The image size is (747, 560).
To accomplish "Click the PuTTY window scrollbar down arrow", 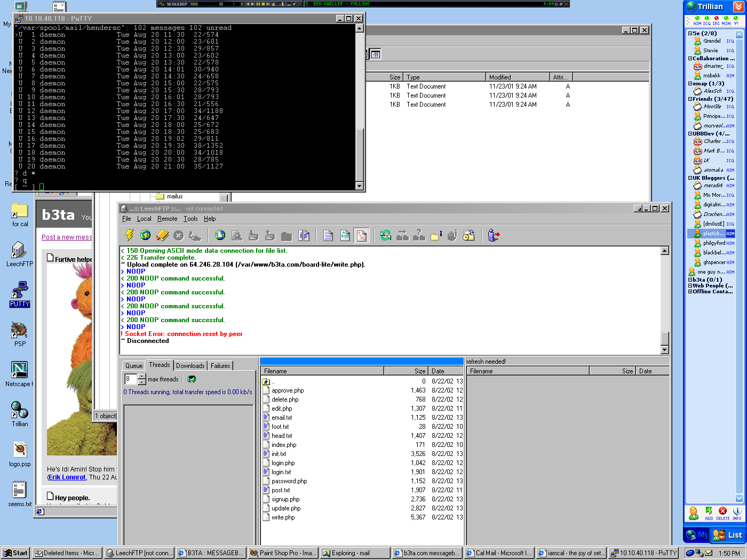I will [x=360, y=186].
